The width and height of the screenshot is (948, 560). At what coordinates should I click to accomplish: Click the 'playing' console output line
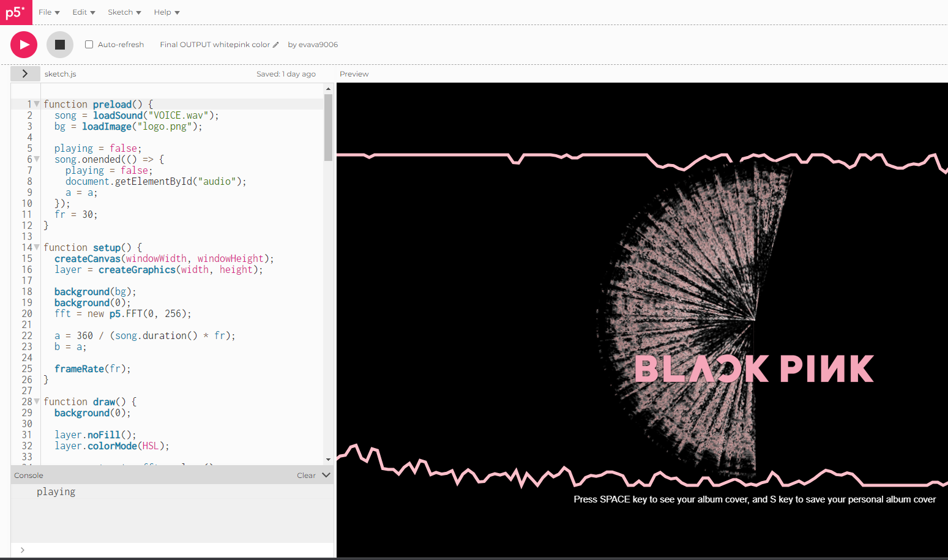(x=56, y=491)
